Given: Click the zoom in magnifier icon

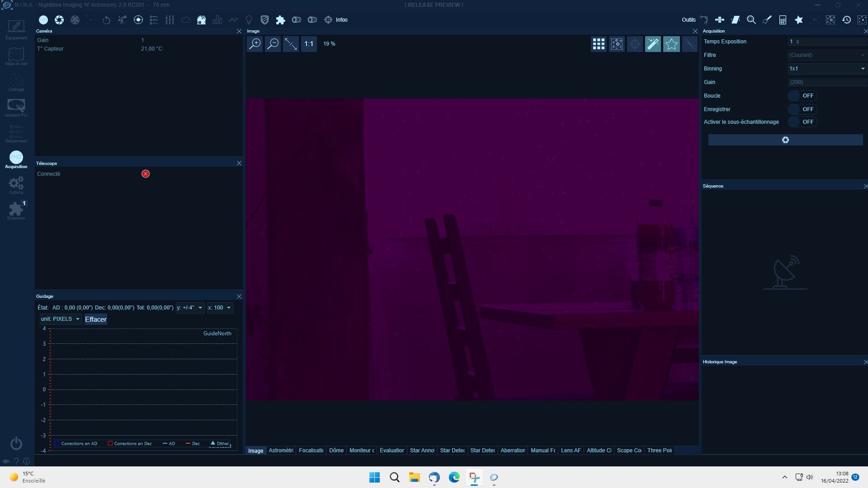Looking at the screenshot, I should click(255, 44).
